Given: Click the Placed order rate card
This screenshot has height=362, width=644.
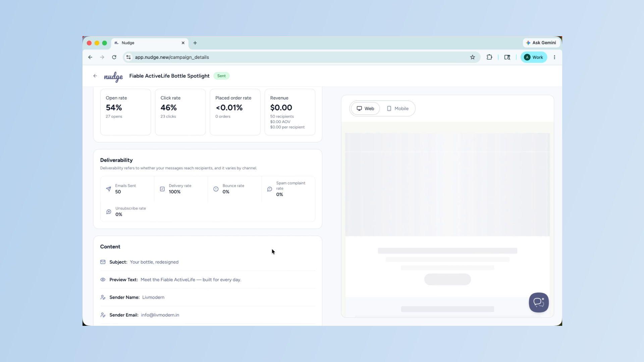Looking at the screenshot, I should [235, 112].
